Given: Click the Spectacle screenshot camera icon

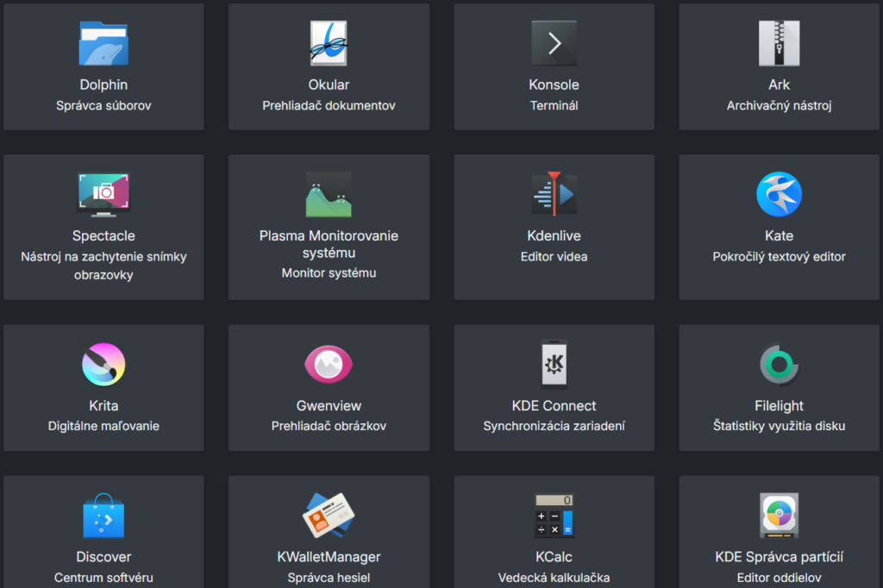Looking at the screenshot, I should tap(103, 194).
